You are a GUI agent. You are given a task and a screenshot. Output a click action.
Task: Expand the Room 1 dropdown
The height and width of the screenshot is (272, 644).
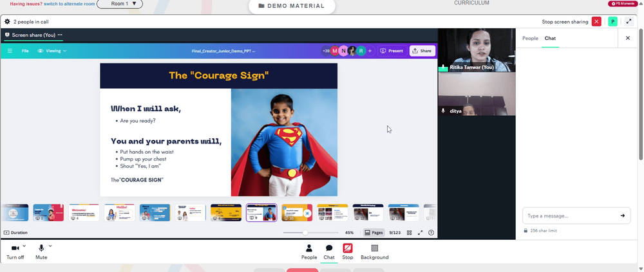click(x=120, y=4)
